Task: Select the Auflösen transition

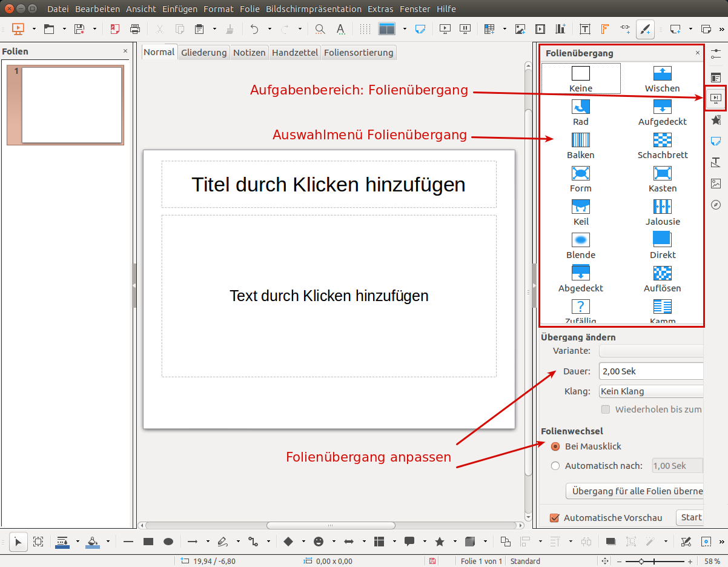Action: [663, 274]
